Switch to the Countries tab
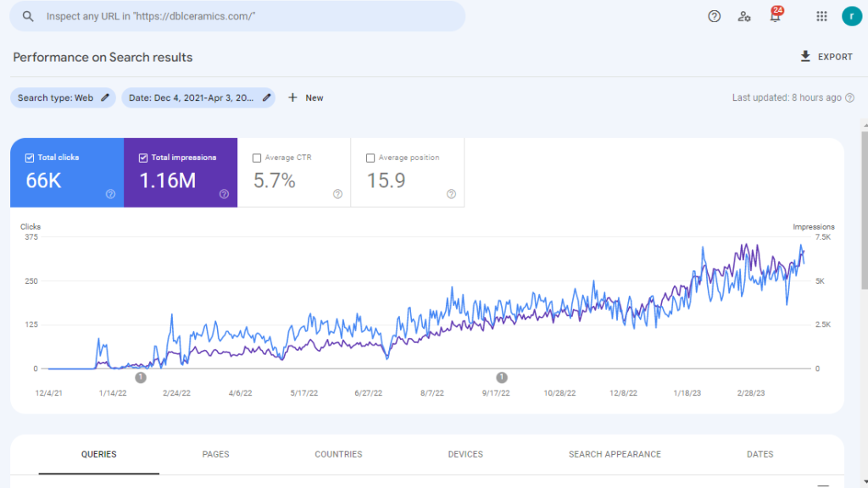This screenshot has height=488, width=868. tap(338, 455)
